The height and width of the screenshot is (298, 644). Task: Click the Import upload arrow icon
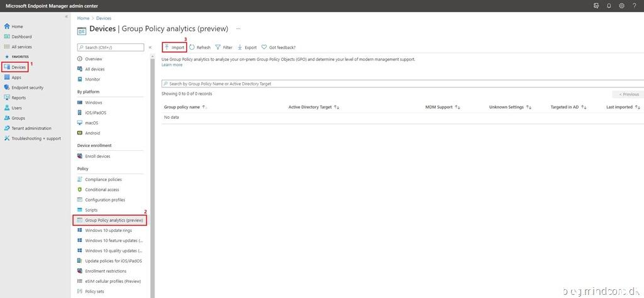pos(167,47)
